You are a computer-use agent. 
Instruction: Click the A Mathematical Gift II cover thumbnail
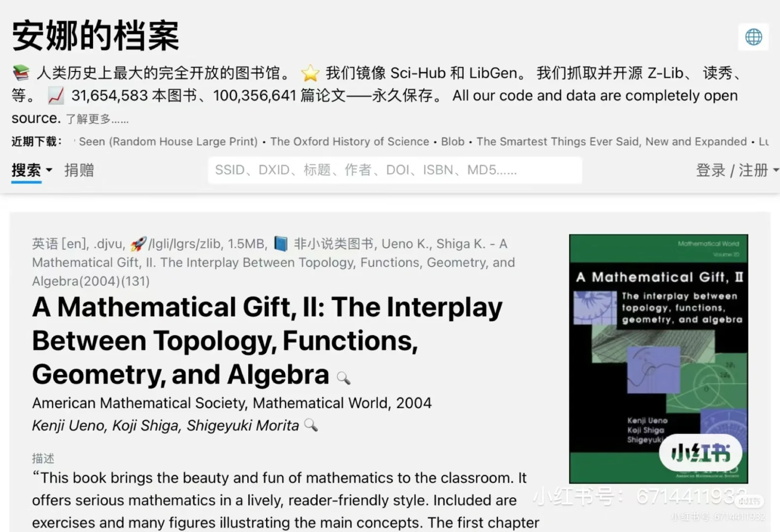[x=658, y=359]
